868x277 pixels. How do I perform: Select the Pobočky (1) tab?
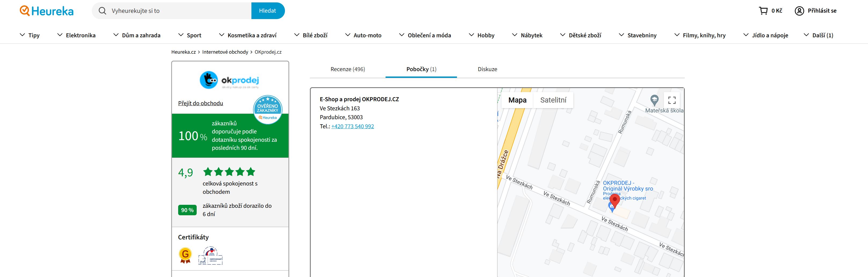[x=421, y=69]
